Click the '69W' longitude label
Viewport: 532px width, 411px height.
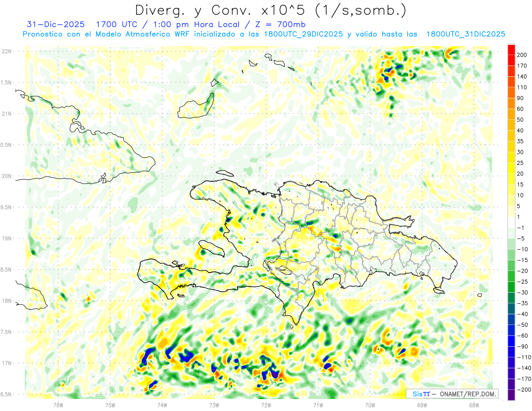(422, 405)
